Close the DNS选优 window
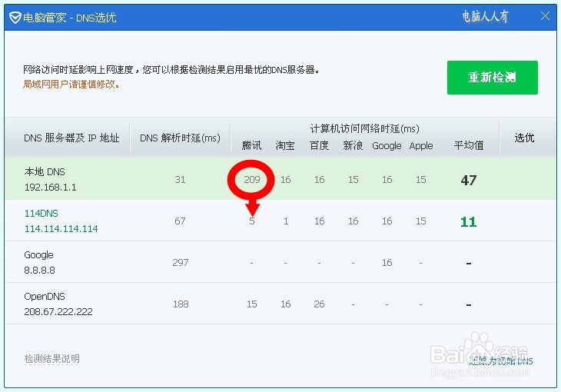Screen dimensions: 561x392 545,16
